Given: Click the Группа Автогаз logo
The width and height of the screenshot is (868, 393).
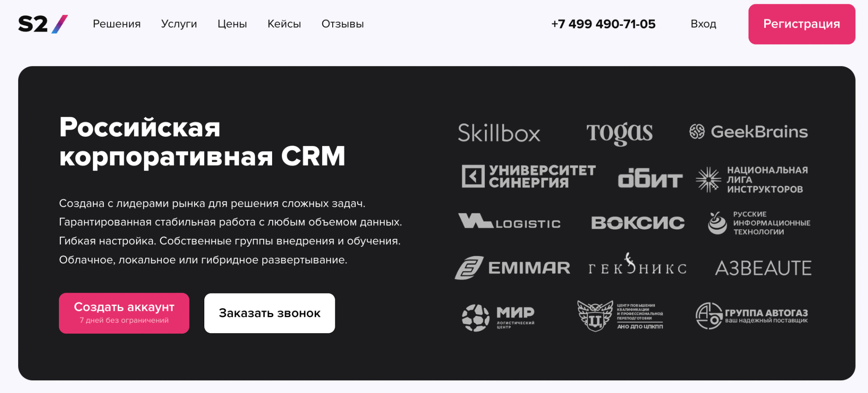Looking at the screenshot, I should point(751,316).
